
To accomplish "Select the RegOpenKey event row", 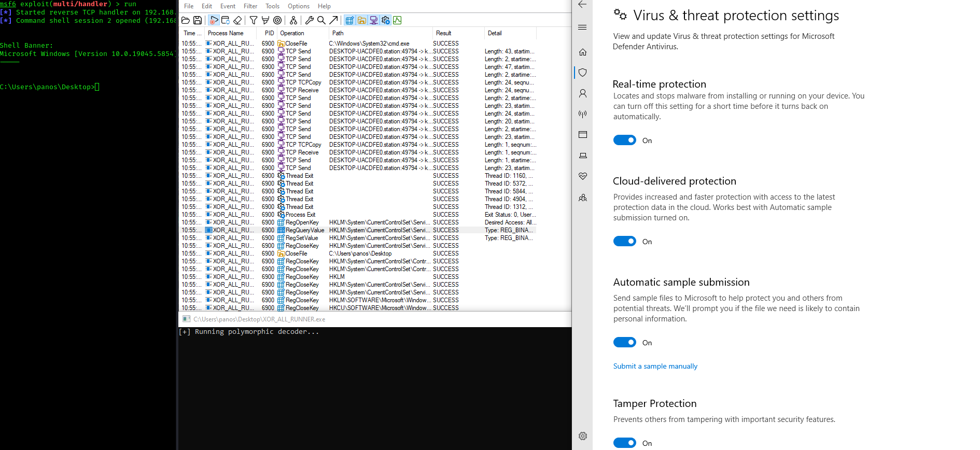I will coord(358,222).
